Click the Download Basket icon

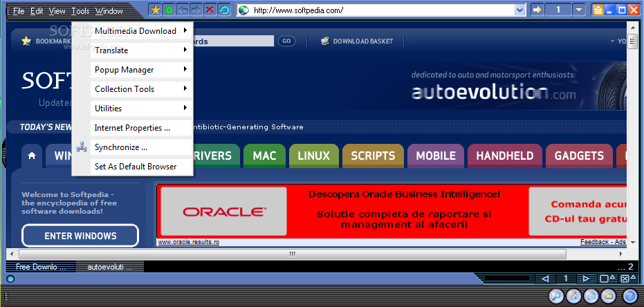pyautogui.click(x=325, y=41)
